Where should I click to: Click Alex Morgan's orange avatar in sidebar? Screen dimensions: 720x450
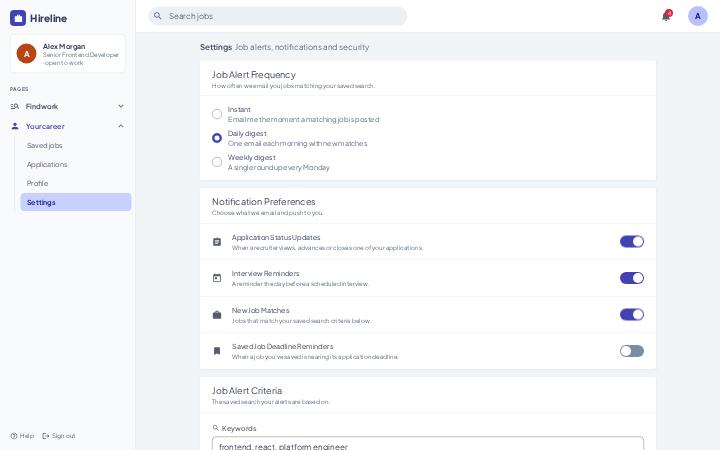pos(26,54)
